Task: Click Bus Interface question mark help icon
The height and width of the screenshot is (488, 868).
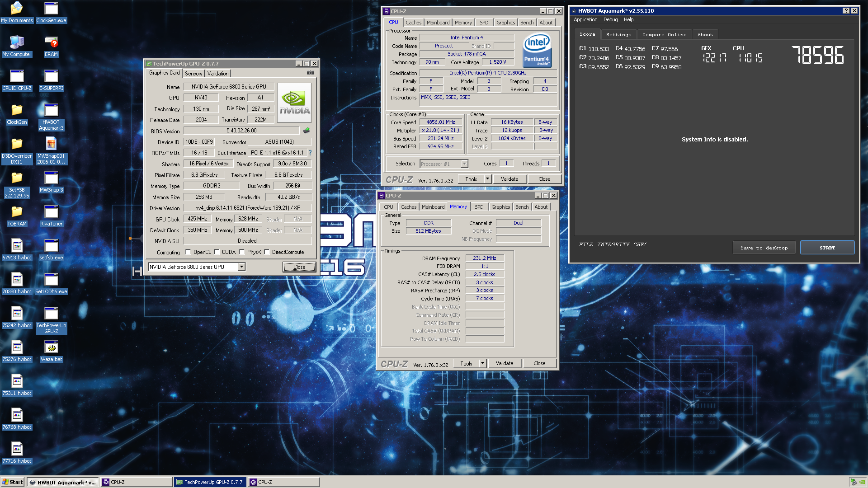Action: click(310, 153)
